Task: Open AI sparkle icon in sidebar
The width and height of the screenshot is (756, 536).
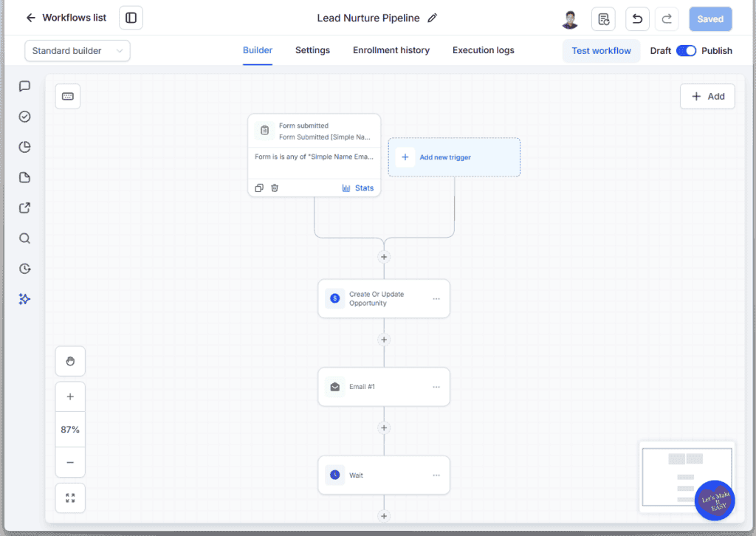Action: (x=24, y=299)
